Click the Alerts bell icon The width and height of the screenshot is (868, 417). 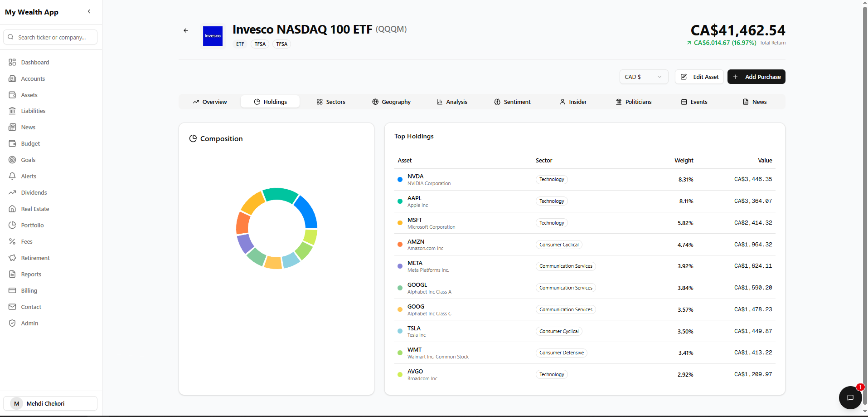(12, 176)
